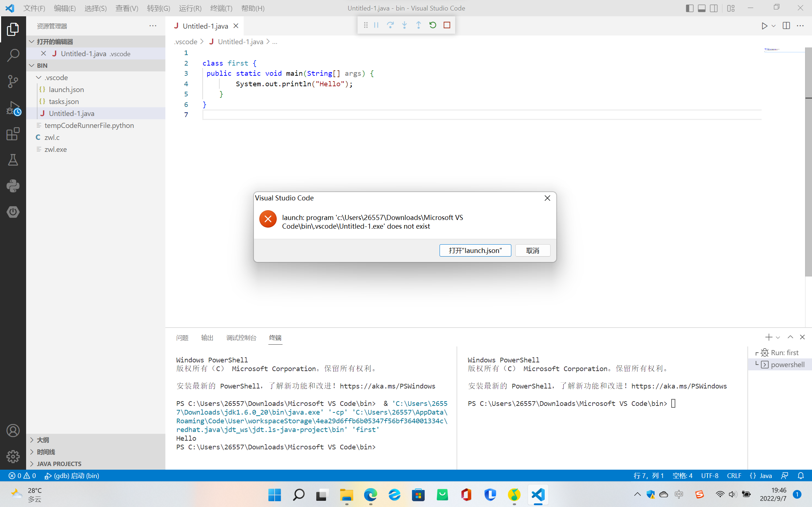Image resolution: width=812 pixels, height=507 pixels.
Task: Maximize the panel size chevron
Action: tap(790, 337)
